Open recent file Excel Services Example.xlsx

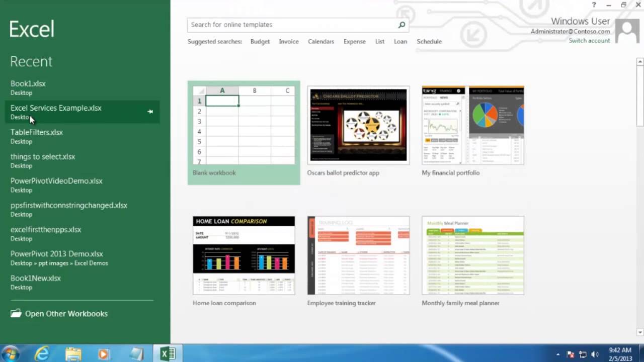pos(83,112)
